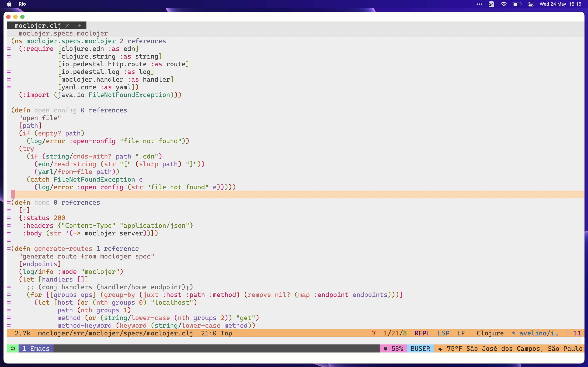Open the three-dots menu bar overflow

(479, 4)
